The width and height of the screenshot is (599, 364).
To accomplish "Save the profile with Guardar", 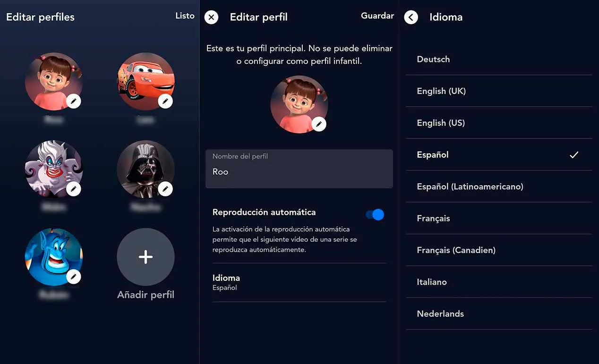I will [377, 16].
